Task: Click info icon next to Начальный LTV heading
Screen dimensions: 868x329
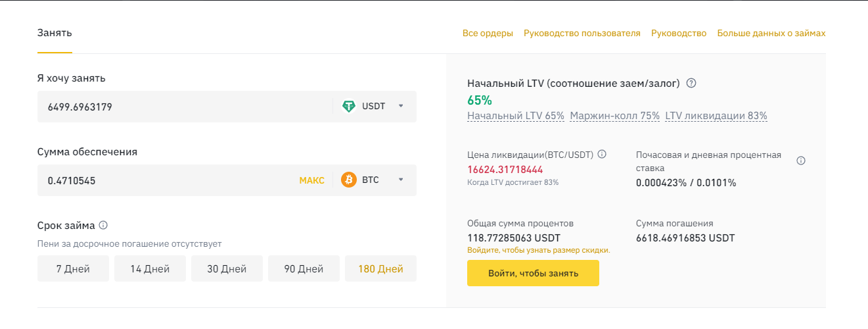Action: tap(691, 84)
